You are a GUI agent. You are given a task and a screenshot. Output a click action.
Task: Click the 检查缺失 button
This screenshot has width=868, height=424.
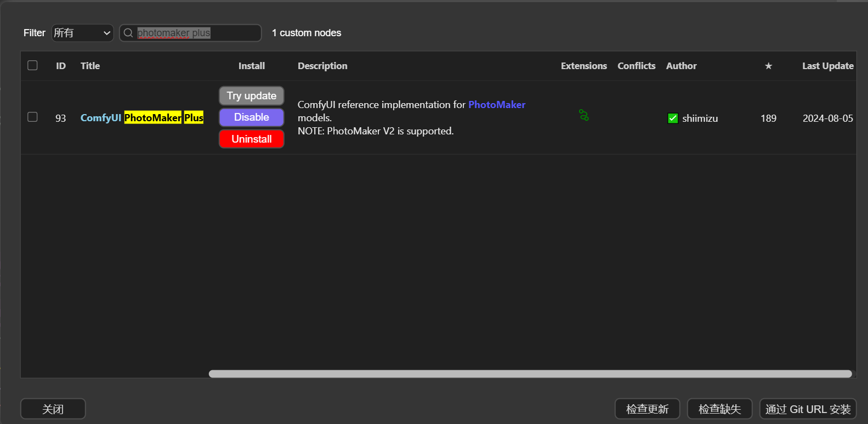[x=720, y=409]
